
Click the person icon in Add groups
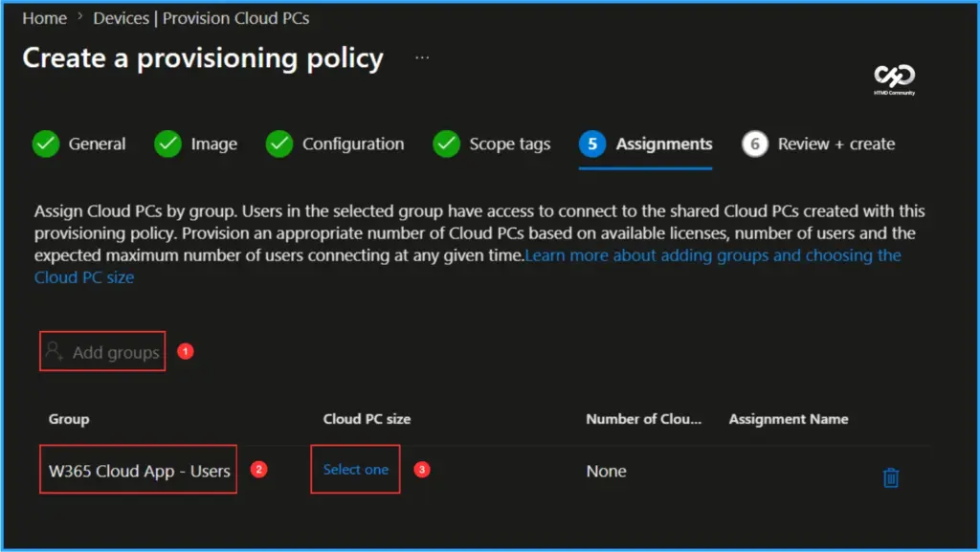pos(55,351)
